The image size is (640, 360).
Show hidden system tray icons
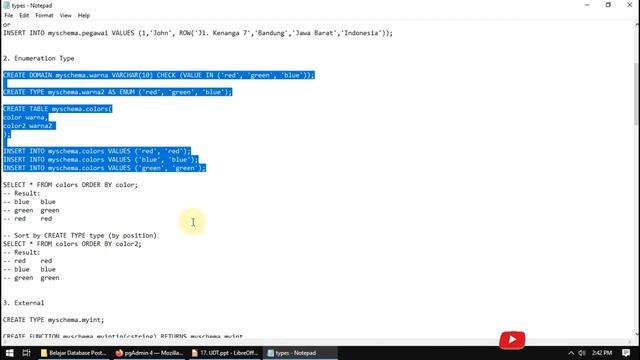click(x=571, y=353)
